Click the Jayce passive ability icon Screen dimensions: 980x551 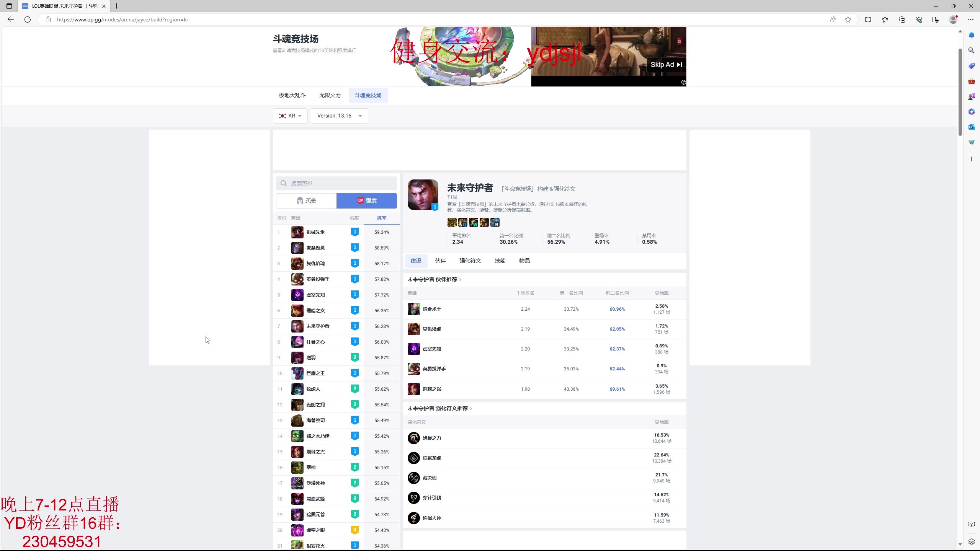point(452,222)
